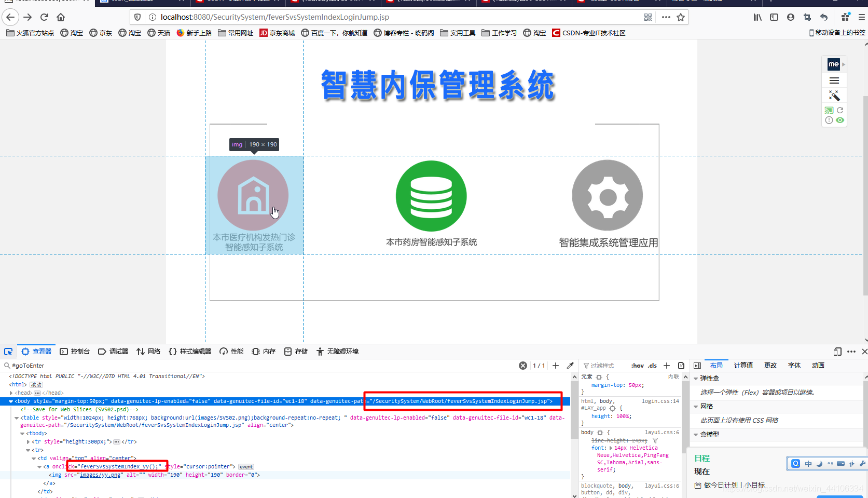The height and width of the screenshot is (498, 868).
Task: Open page actions three-dot menu in address bar
Action: coord(666,17)
